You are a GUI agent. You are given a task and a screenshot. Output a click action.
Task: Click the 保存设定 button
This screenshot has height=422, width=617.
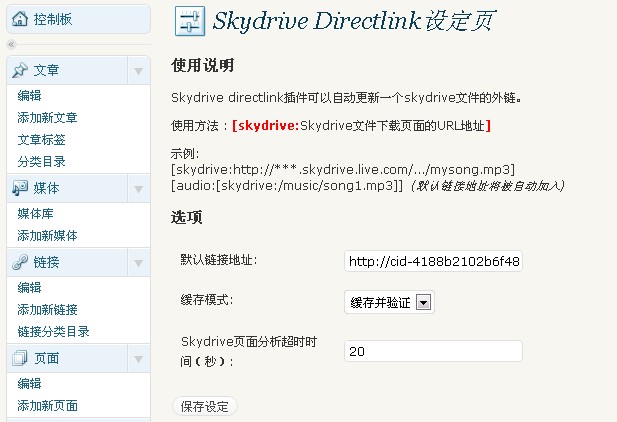point(205,406)
